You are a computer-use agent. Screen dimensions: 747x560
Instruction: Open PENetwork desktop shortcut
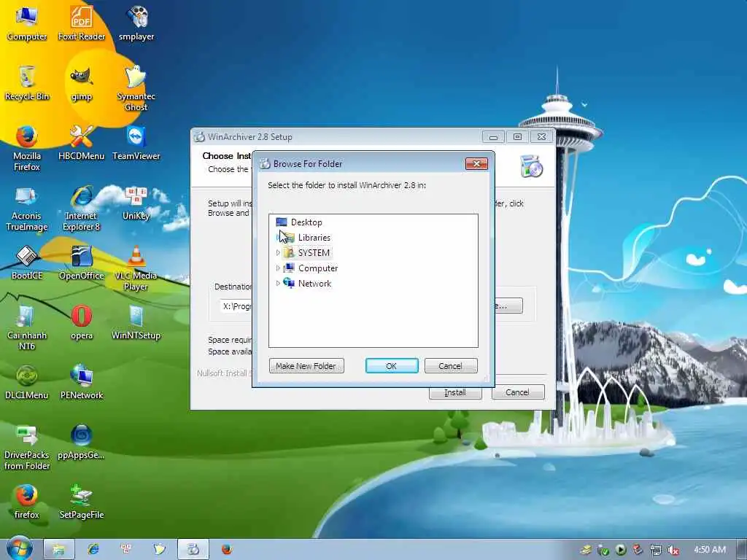82,382
